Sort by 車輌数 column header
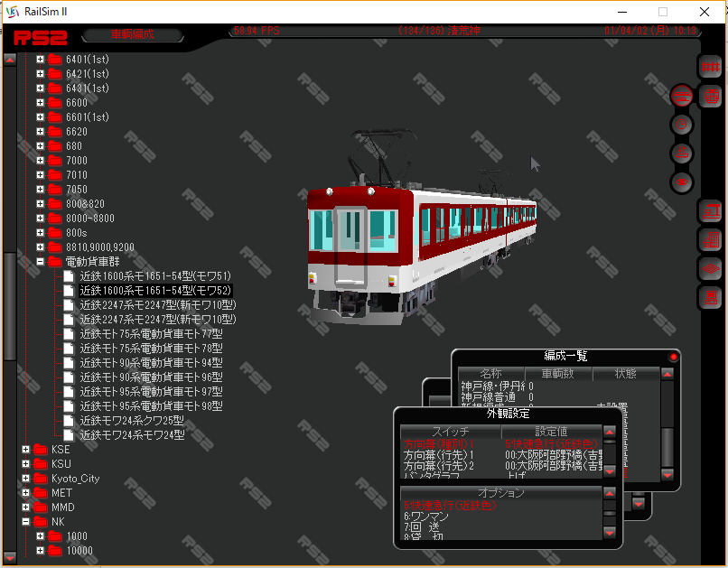The height and width of the screenshot is (568, 728). [558, 374]
